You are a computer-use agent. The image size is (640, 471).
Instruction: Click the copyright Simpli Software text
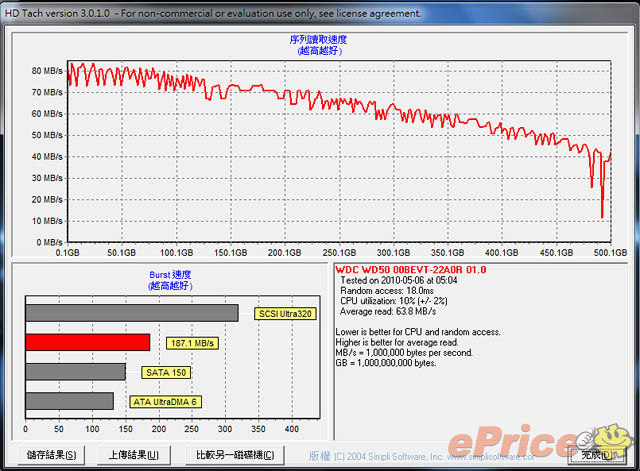coord(422,456)
